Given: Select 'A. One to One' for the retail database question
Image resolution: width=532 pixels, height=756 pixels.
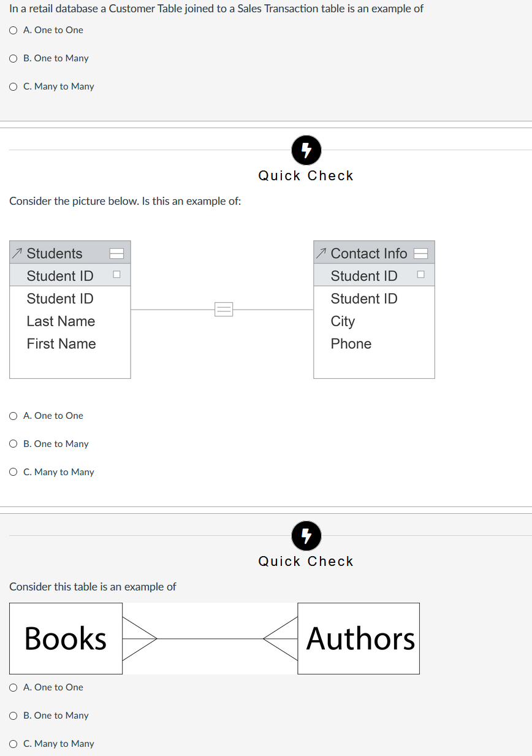Looking at the screenshot, I should point(13,29).
